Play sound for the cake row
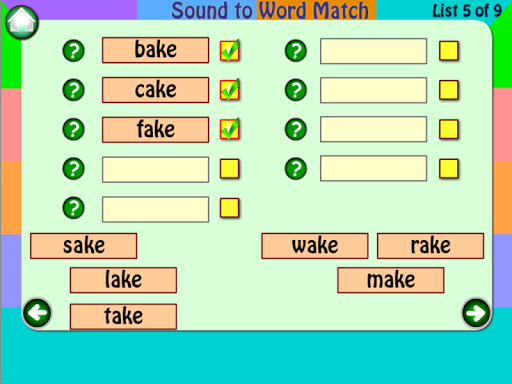 tap(73, 90)
